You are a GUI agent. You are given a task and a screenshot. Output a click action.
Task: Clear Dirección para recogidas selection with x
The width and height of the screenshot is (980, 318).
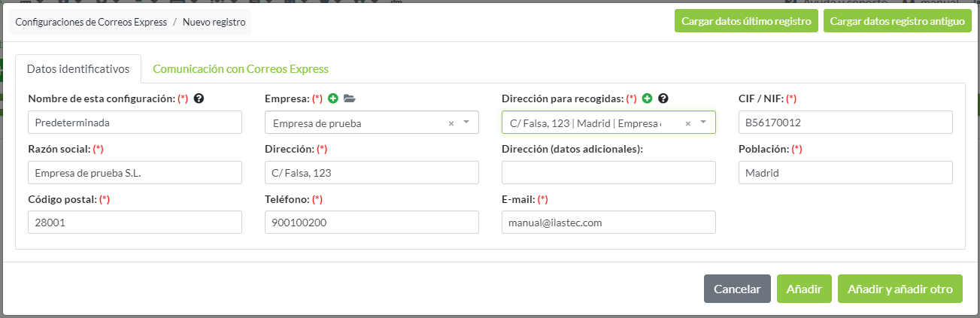click(x=687, y=123)
